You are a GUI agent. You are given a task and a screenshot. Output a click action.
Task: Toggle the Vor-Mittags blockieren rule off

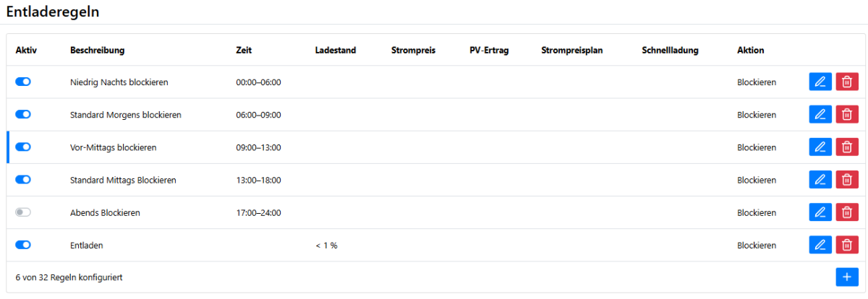(23, 147)
